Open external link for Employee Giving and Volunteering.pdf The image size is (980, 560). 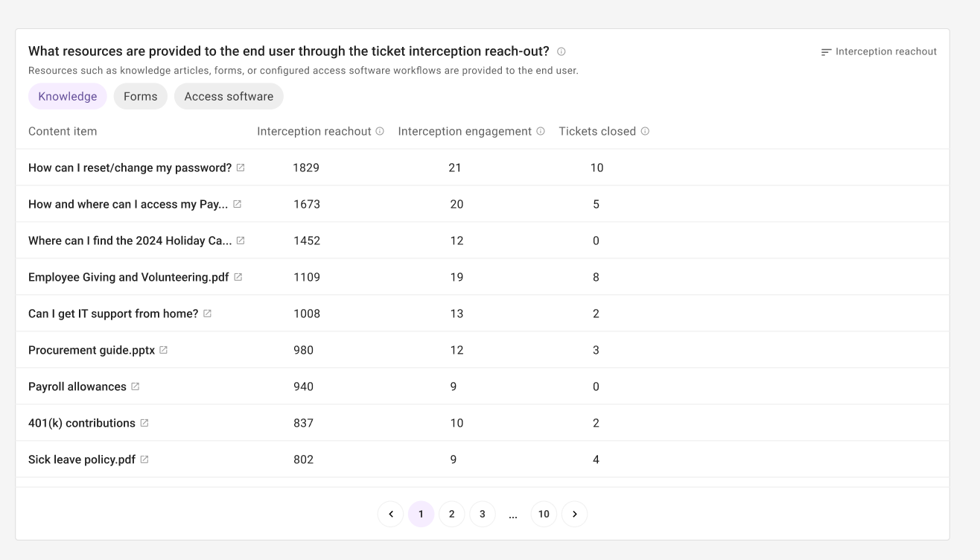[238, 277]
